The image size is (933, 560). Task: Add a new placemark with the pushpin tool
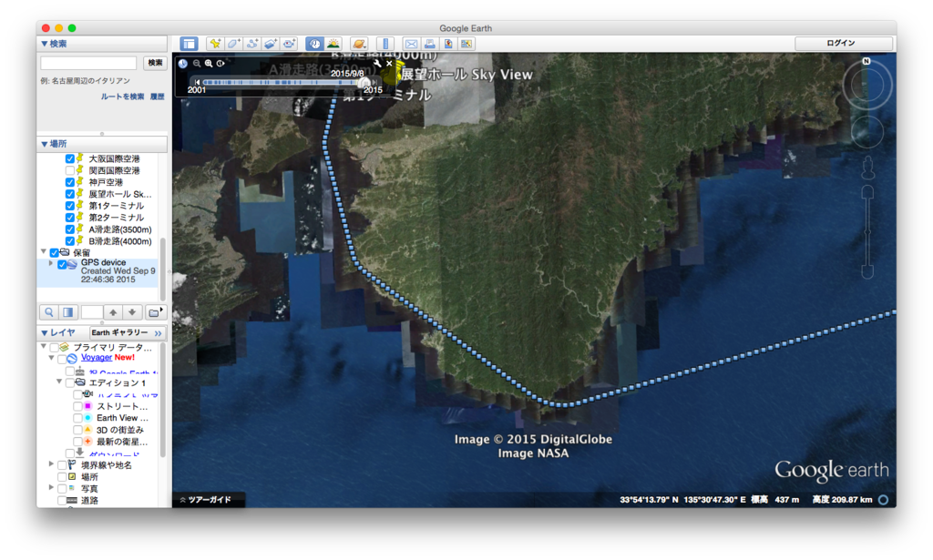point(215,44)
